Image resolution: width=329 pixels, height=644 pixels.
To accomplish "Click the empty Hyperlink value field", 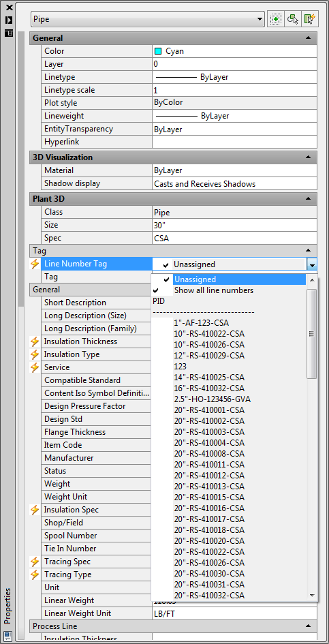I will [x=234, y=142].
